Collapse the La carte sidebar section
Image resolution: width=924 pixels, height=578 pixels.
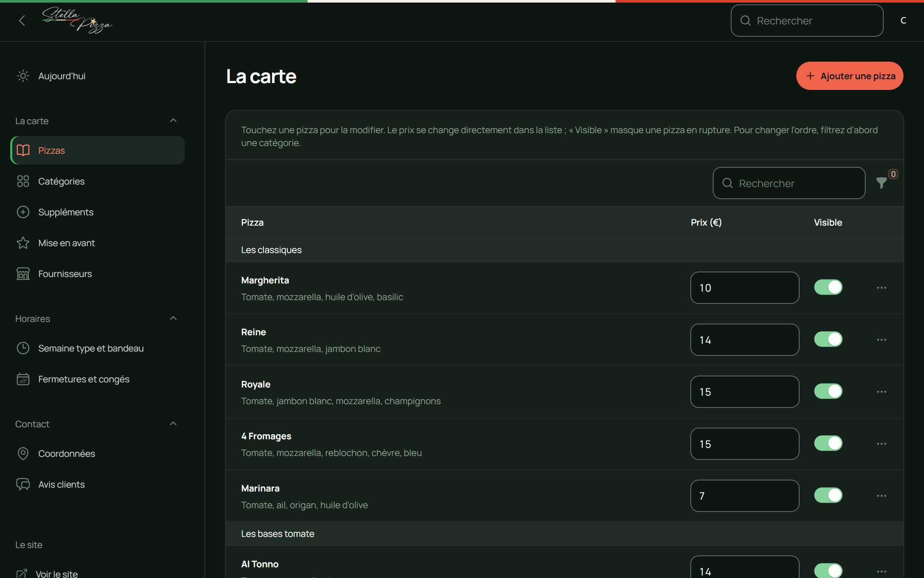click(x=173, y=121)
